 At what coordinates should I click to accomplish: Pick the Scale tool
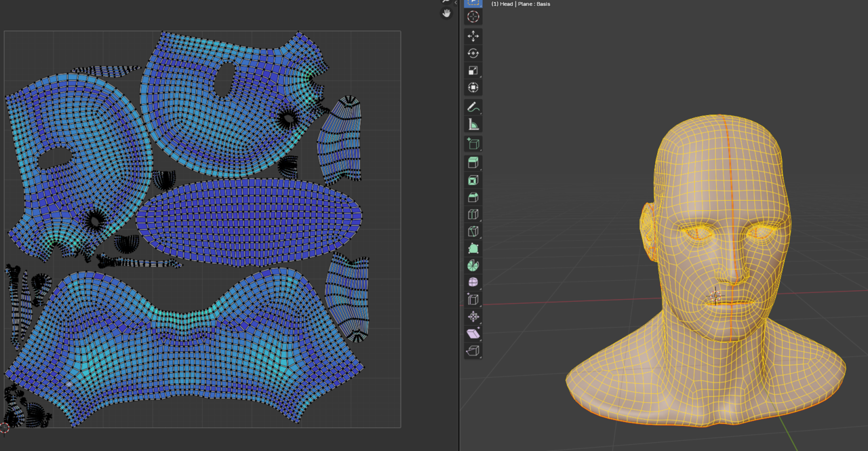tap(473, 71)
